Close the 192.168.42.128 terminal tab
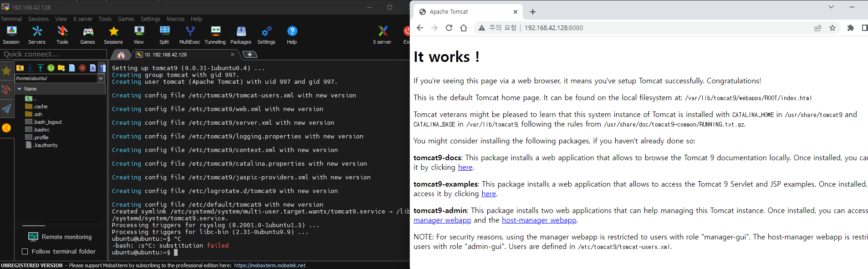 coord(232,55)
